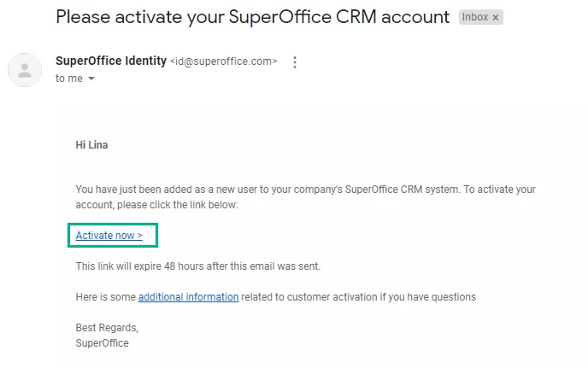Click the Inbox label tag

(474, 17)
